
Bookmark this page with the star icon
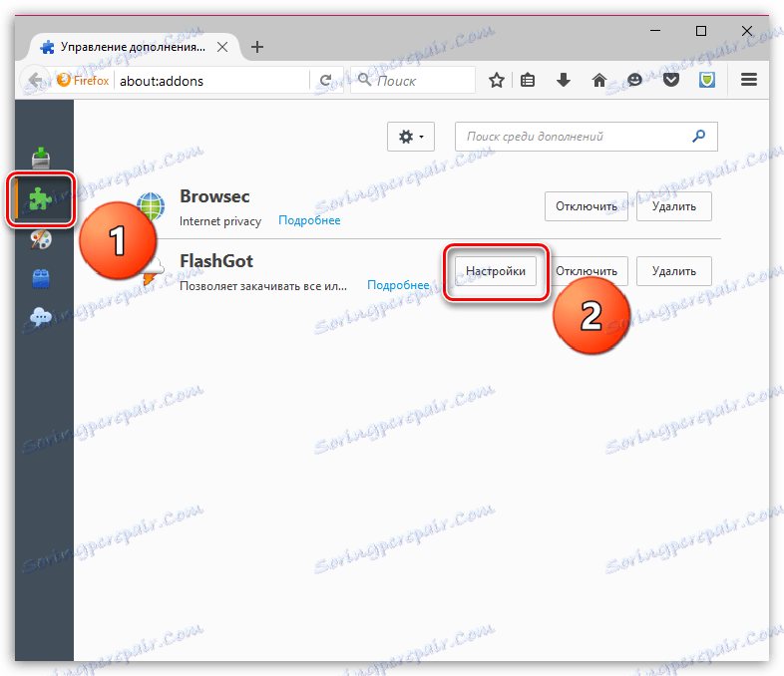pos(497,80)
